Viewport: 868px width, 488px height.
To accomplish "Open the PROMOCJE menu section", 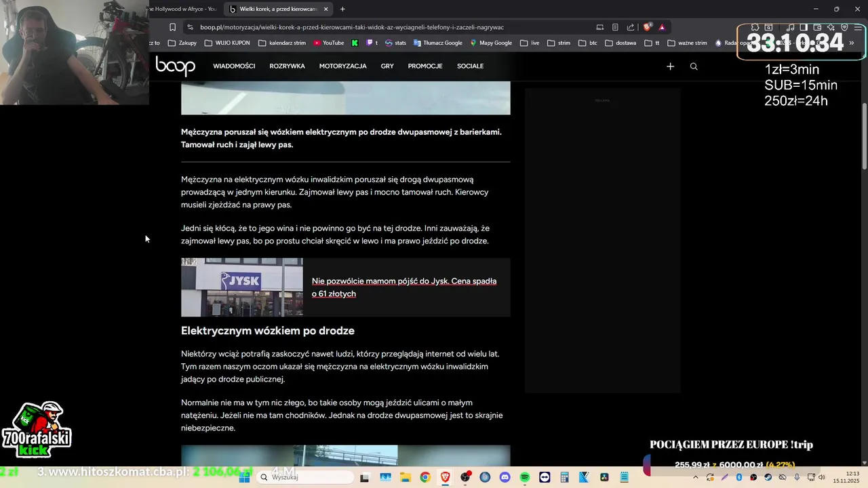I will [425, 66].
